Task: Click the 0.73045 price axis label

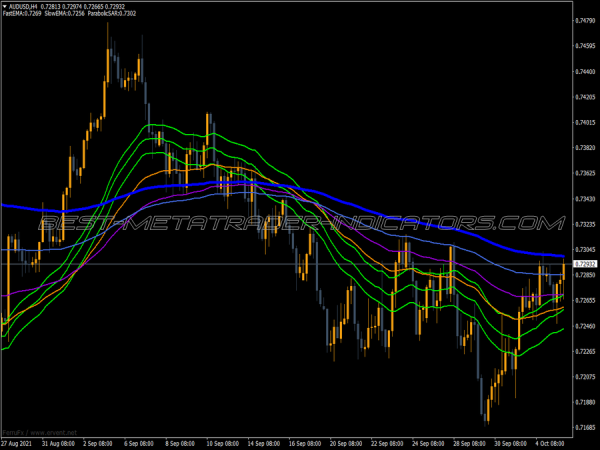Action: click(585, 249)
